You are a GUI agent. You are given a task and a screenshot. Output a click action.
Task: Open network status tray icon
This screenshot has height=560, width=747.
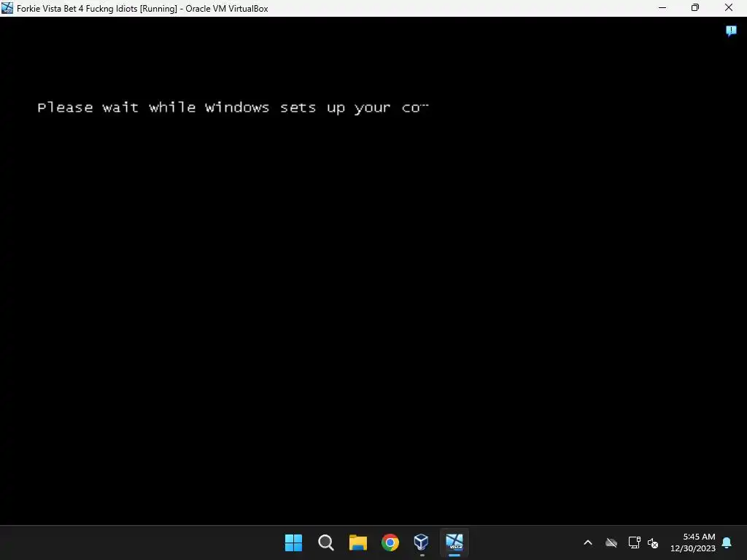pyautogui.click(x=634, y=542)
